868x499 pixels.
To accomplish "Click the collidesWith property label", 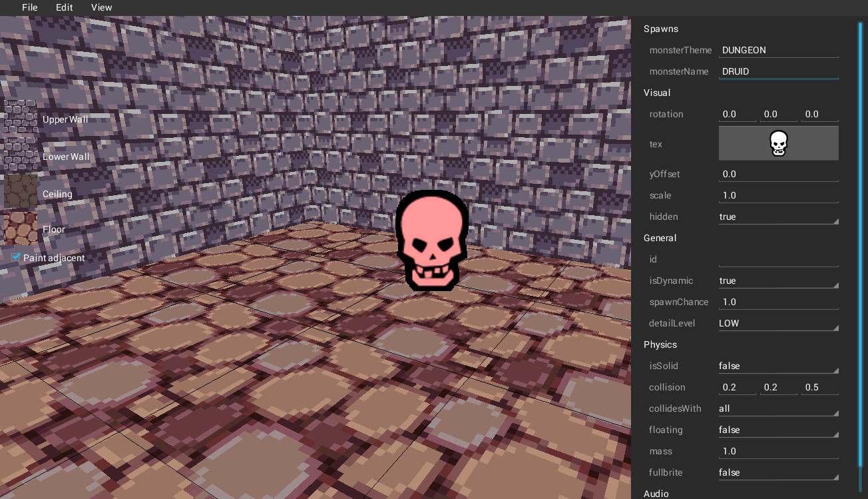I will pos(676,408).
